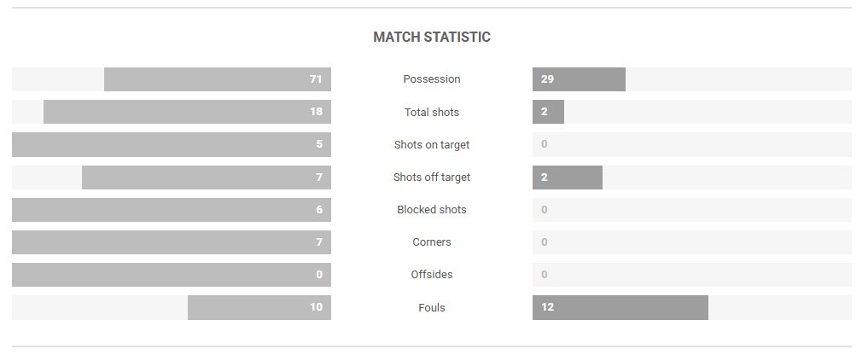Select the Possession label
This screenshot has height=355, width=868.
click(x=432, y=79)
